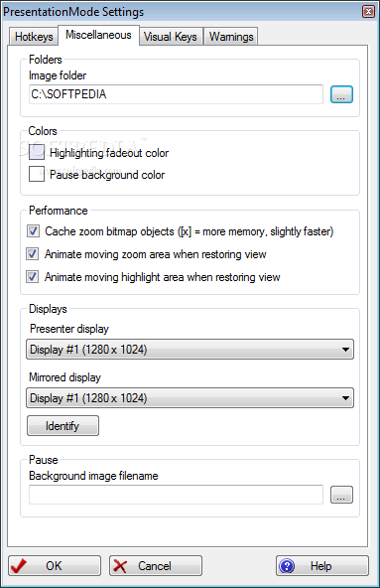Browse for the image folder
This screenshot has width=380, height=588.
(341, 94)
